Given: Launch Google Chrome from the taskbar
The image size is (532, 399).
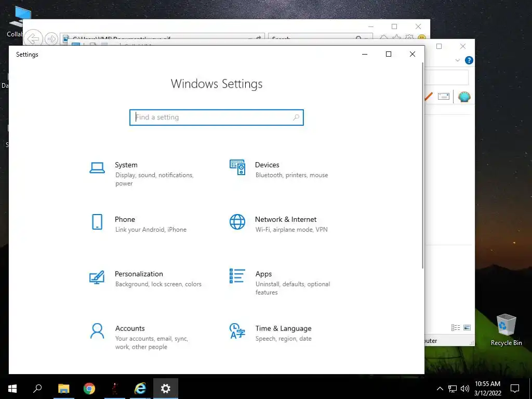Looking at the screenshot, I should point(89,389).
